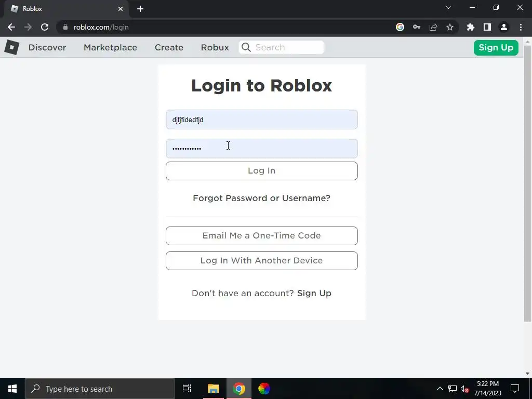This screenshot has width=532, height=399.
Task: Open the tab search chevron
Action: click(448, 7)
